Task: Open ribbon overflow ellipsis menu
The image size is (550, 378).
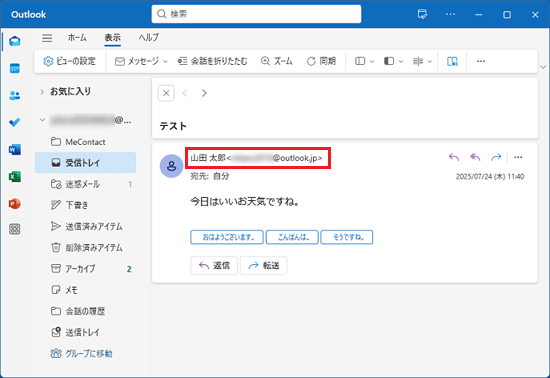Action: coord(481,61)
